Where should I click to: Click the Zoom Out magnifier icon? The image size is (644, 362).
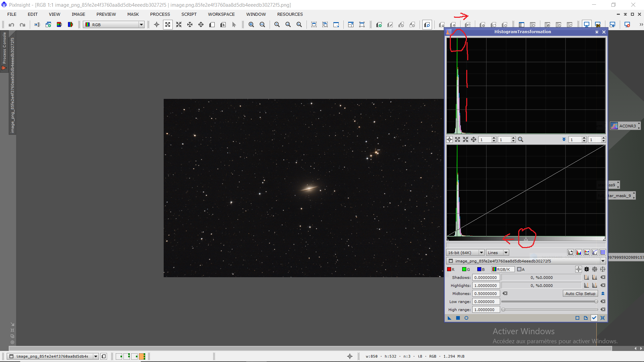(x=262, y=25)
